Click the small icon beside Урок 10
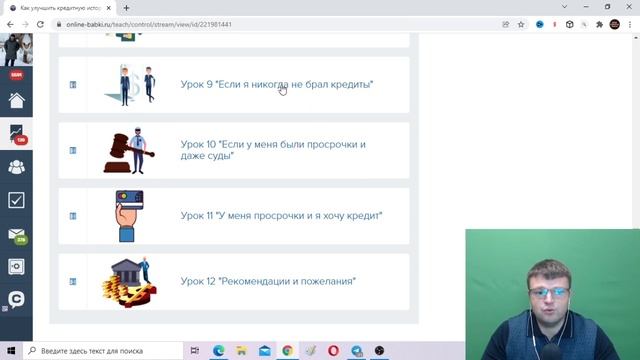 tap(73, 150)
